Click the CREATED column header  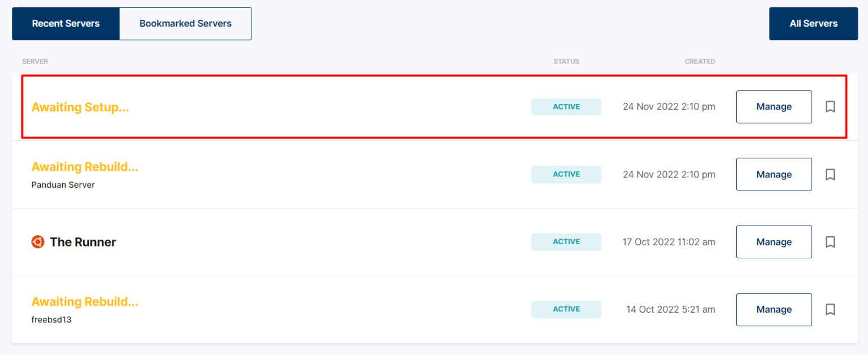tap(700, 61)
